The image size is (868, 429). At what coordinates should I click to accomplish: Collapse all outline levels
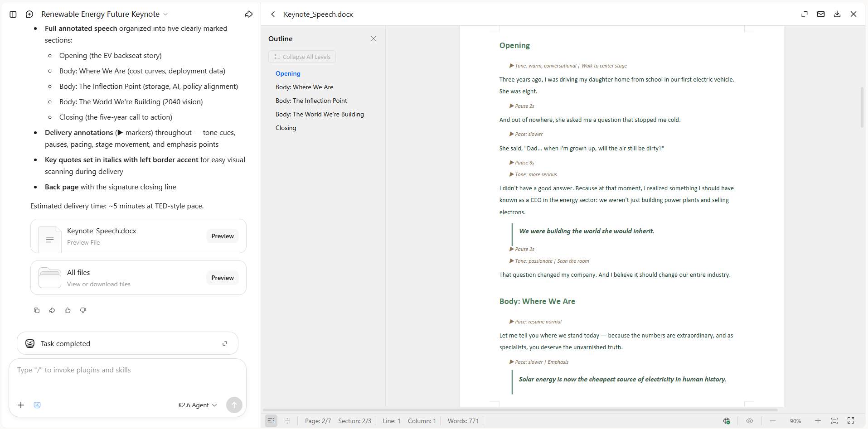(302, 57)
